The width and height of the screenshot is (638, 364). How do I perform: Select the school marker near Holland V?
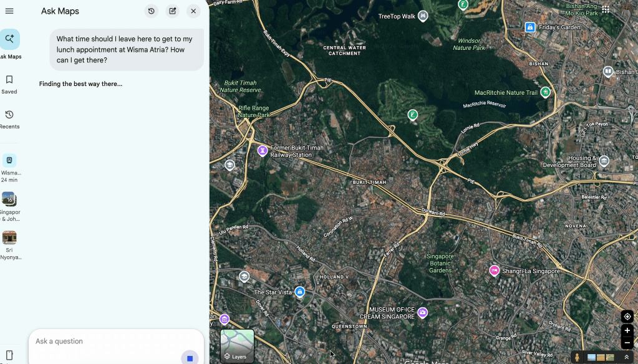[x=244, y=277]
